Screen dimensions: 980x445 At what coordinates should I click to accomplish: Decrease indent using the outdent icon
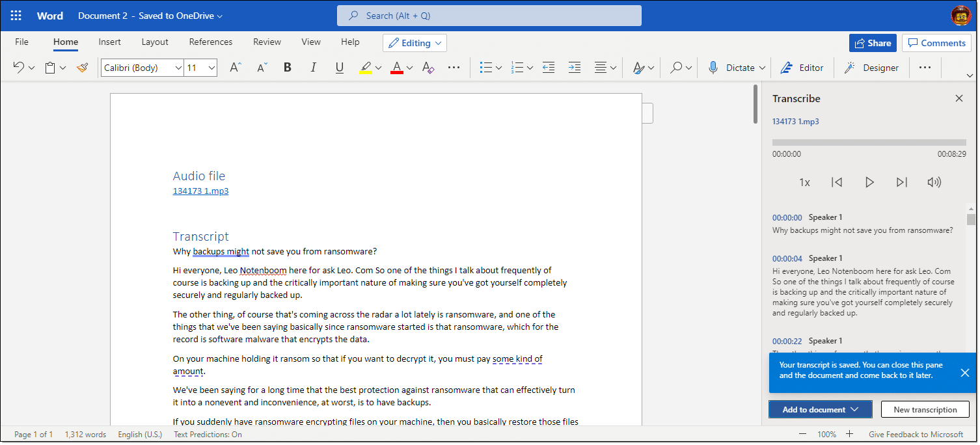click(x=549, y=68)
